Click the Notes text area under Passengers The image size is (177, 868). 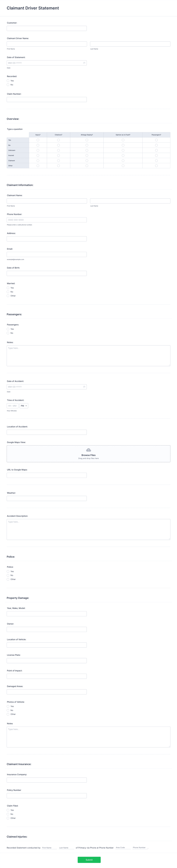(x=88, y=355)
